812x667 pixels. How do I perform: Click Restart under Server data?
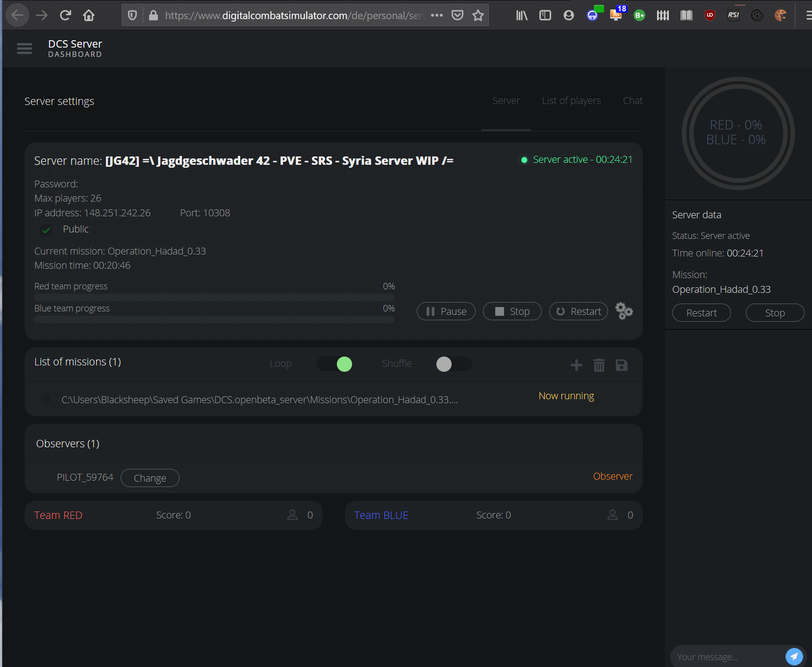[702, 313]
